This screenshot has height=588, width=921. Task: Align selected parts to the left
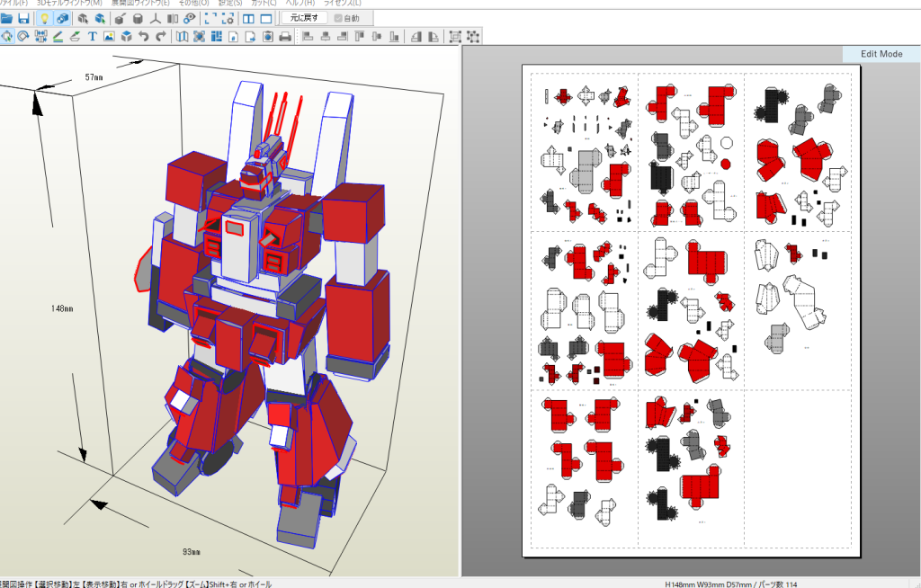pyautogui.click(x=308, y=37)
